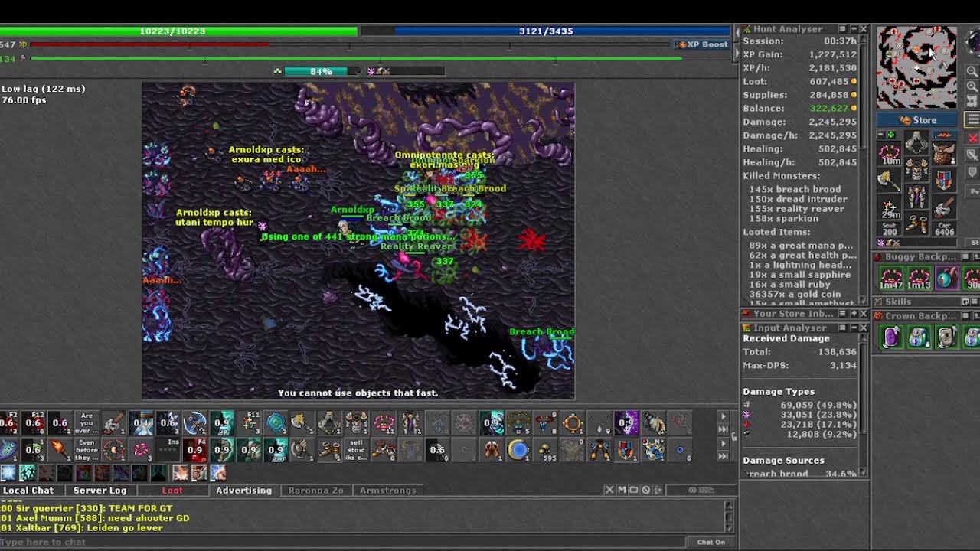Viewport: 980px width, 551px height.
Task: Click the hammer in the ammo slot
Action: (944, 207)
